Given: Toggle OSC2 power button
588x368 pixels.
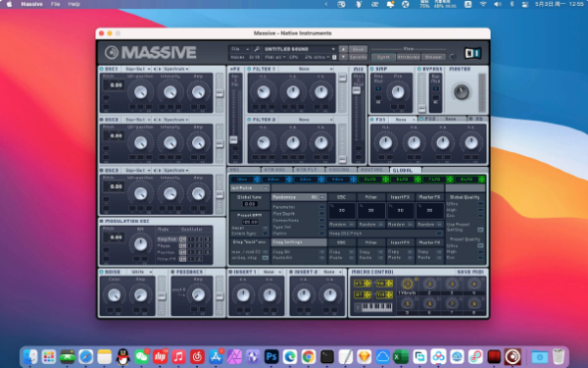Looking at the screenshot, I should (x=102, y=120).
